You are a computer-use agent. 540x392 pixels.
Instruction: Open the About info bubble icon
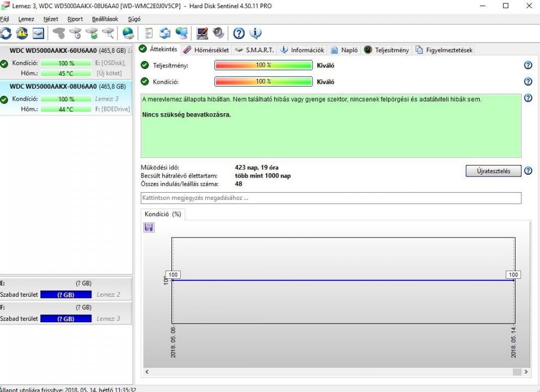(x=255, y=33)
